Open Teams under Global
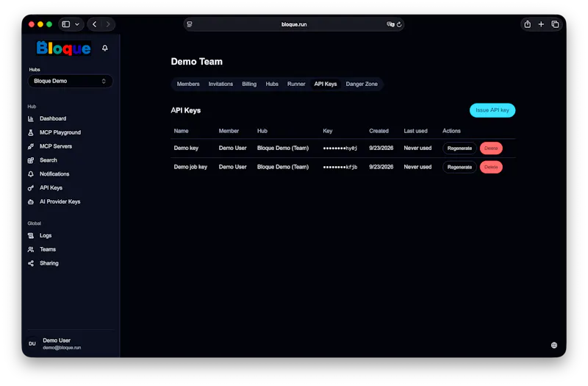 (x=48, y=249)
